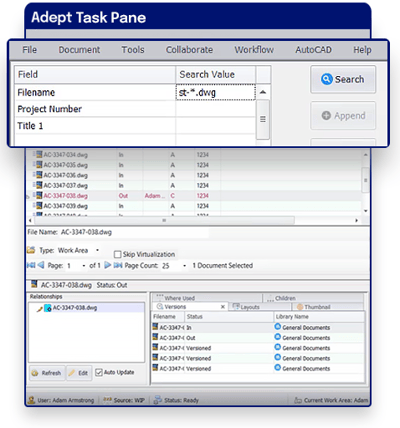Open the Help menu
This screenshot has height=428, width=400.
pos(362,50)
